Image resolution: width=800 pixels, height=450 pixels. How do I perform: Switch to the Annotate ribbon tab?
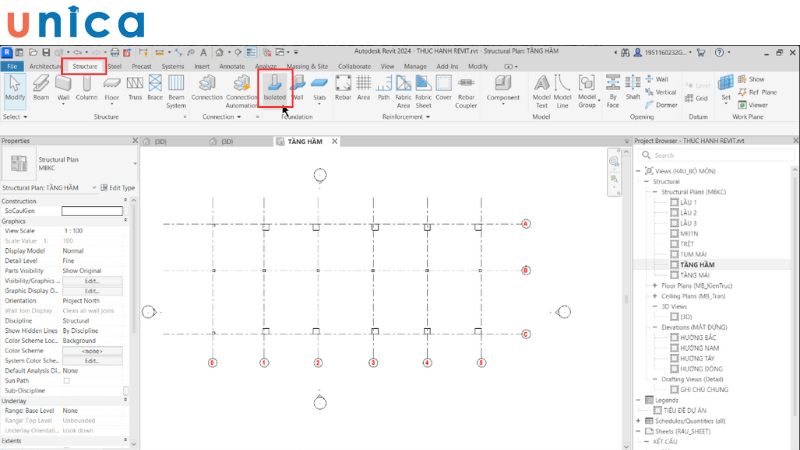[x=232, y=66]
